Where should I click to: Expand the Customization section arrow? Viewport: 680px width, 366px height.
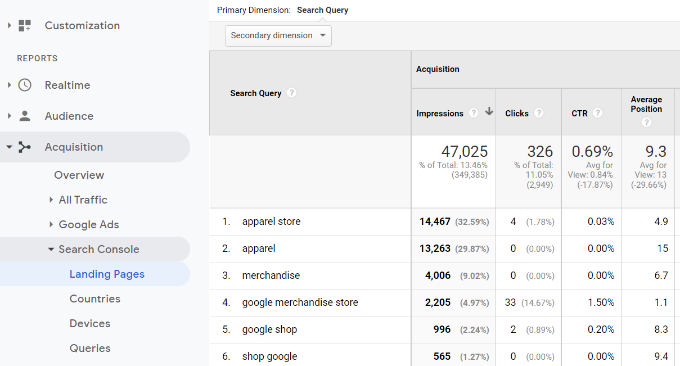coord(9,26)
